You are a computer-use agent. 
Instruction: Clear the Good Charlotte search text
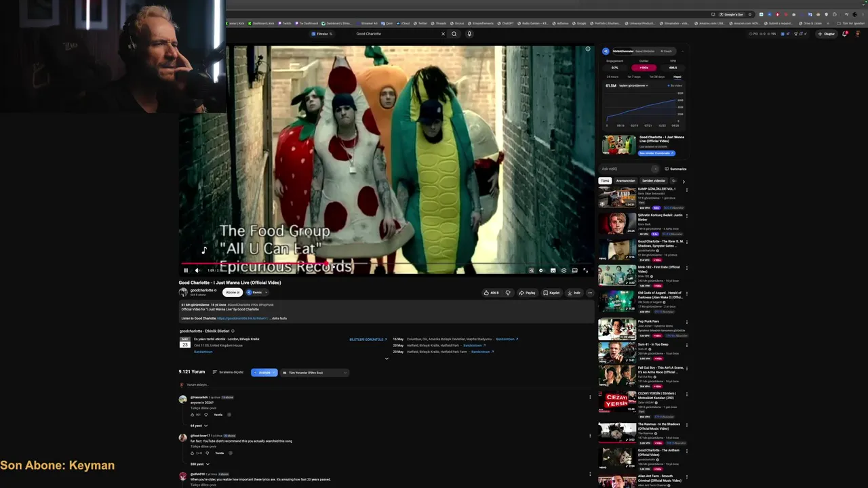443,34
